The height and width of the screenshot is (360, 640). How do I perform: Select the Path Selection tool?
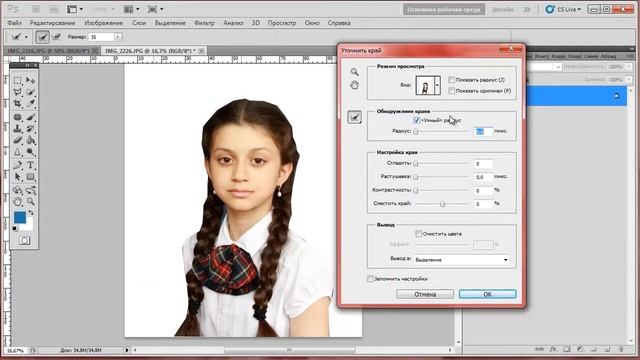18,177
